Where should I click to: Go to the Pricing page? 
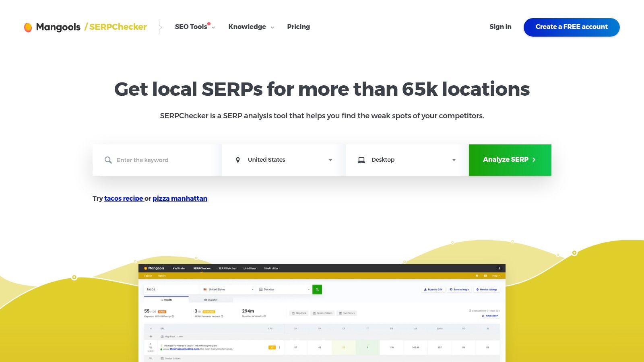[x=298, y=27]
